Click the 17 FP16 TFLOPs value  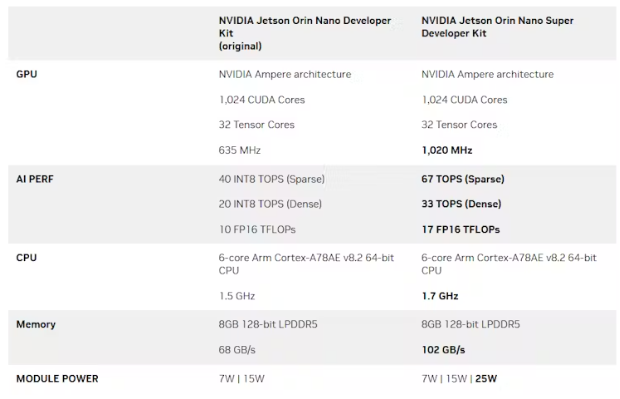point(461,229)
